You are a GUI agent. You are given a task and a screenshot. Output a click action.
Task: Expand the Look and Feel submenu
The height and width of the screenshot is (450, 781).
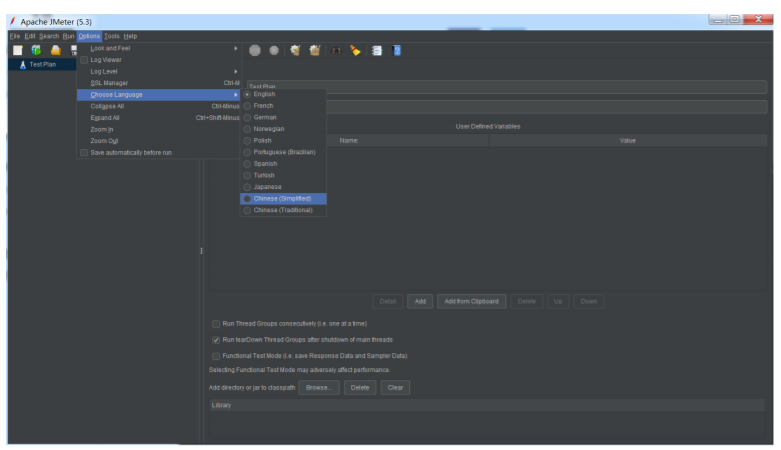coord(158,48)
